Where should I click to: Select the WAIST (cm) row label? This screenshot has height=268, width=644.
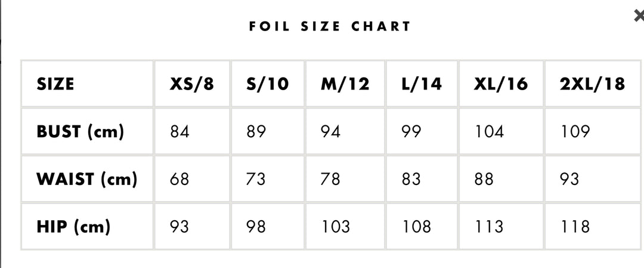coord(86,178)
